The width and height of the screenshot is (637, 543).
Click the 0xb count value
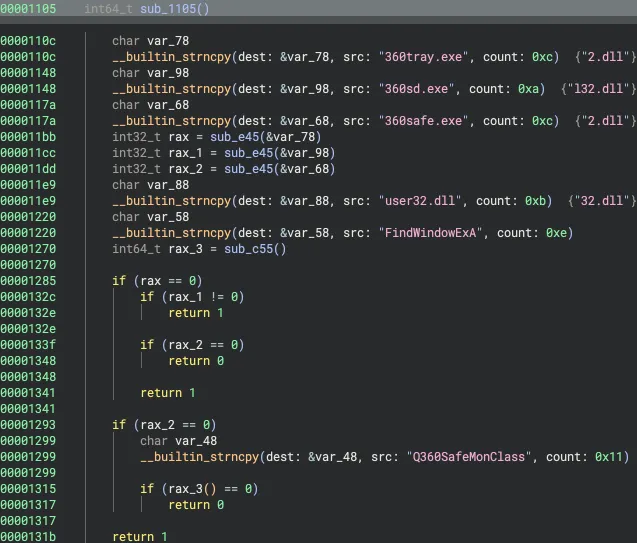[535, 201]
